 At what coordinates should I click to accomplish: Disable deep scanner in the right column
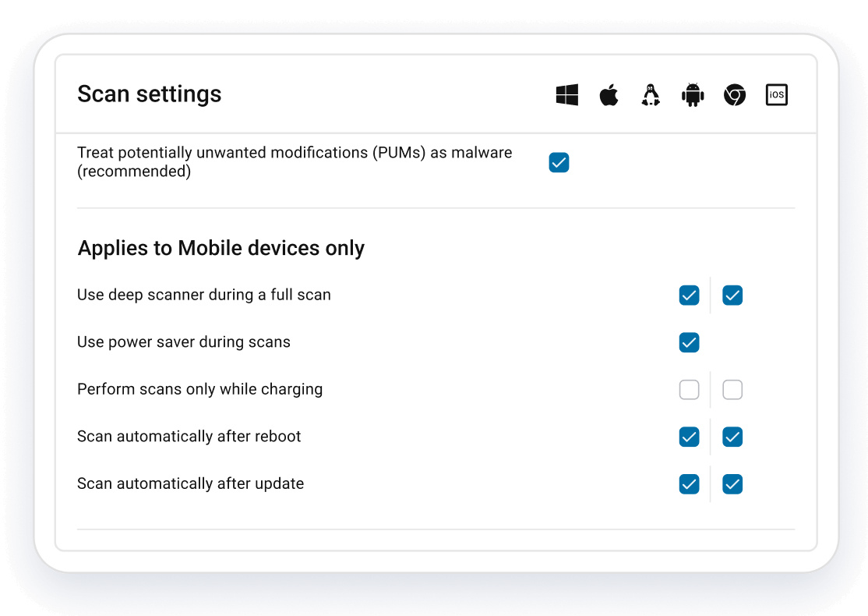pos(732,296)
